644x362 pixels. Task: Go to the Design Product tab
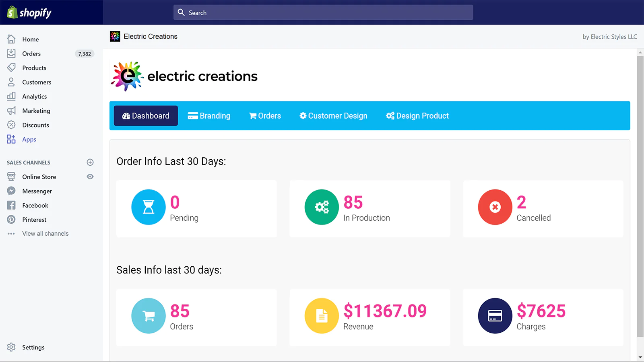417,116
